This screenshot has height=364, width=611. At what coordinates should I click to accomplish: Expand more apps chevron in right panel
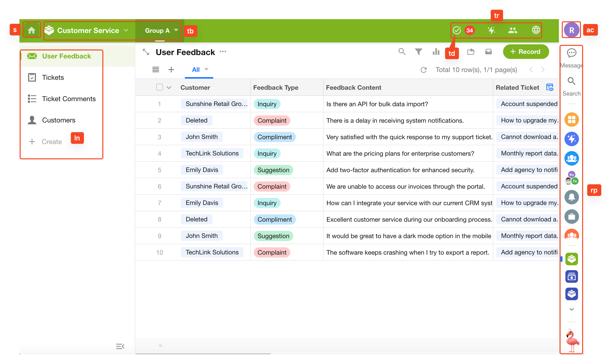(x=571, y=309)
